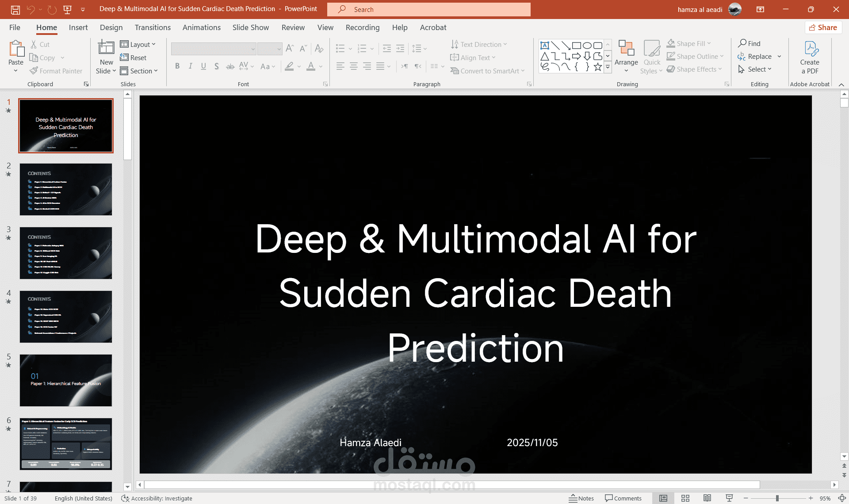Open the Slide Show tab

[250, 27]
